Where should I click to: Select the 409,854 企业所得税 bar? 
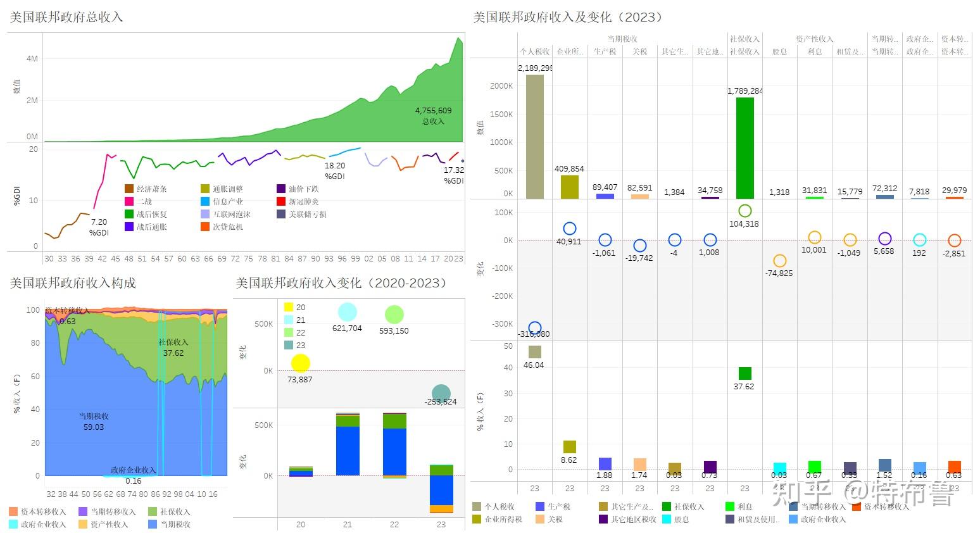(x=570, y=187)
